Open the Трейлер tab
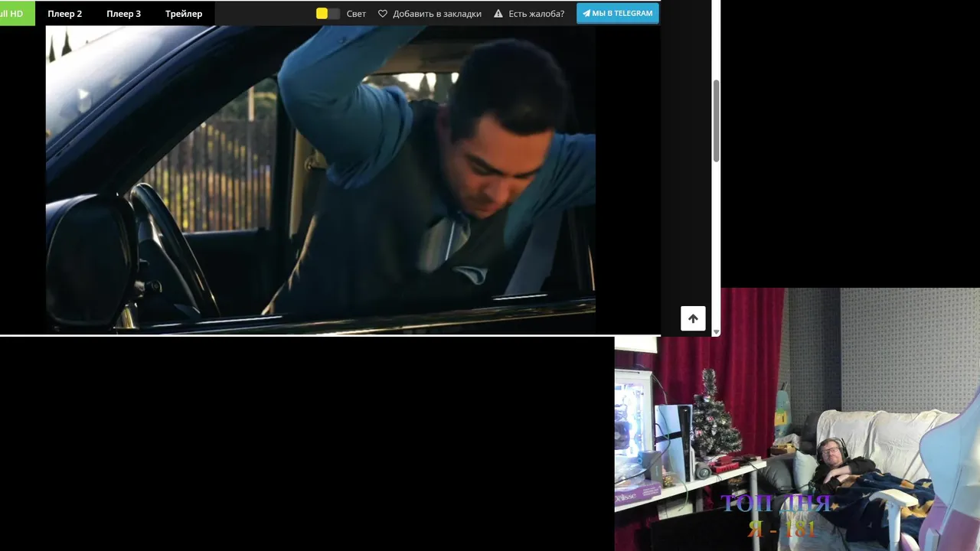The height and width of the screenshot is (551, 980). tap(184, 14)
